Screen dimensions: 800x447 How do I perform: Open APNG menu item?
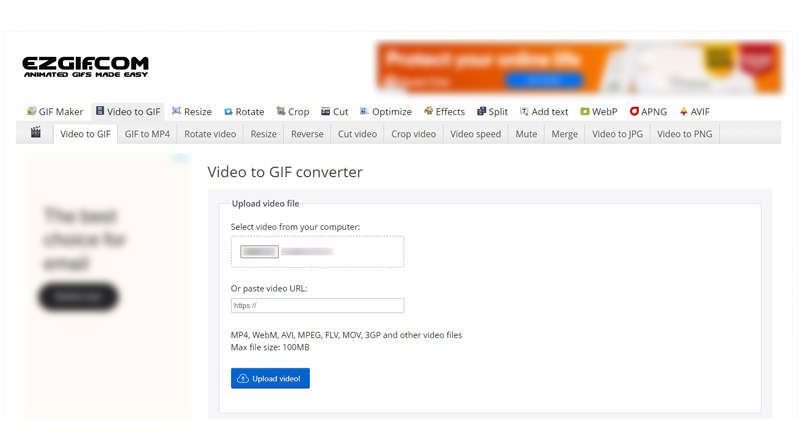648,111
